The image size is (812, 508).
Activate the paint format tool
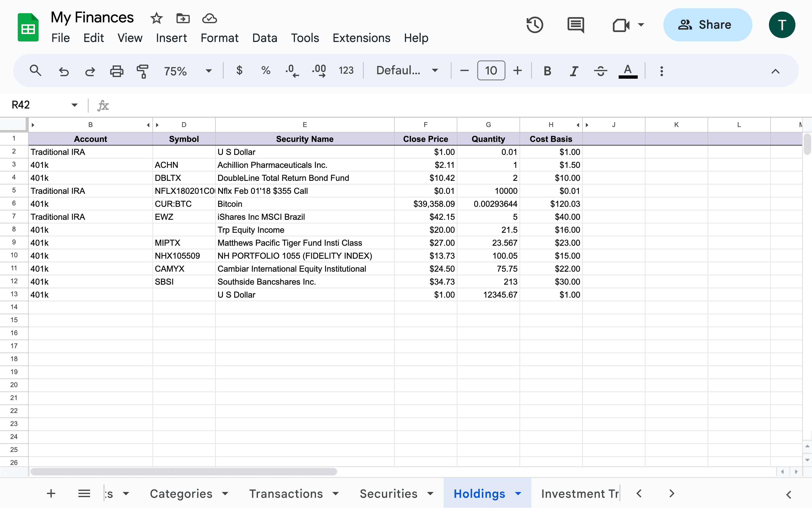pos(143,71)
